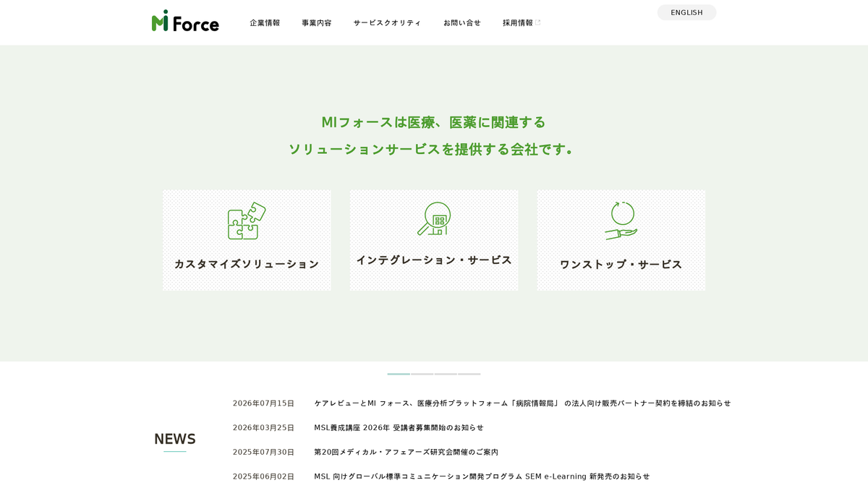Open the SEM e-Learning 新発売 news item
The image size is (868, 488).
[x=482, y=476]
